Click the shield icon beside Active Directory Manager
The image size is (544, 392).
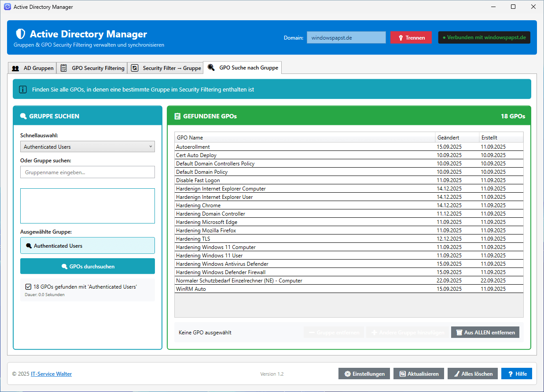[20, 34]
